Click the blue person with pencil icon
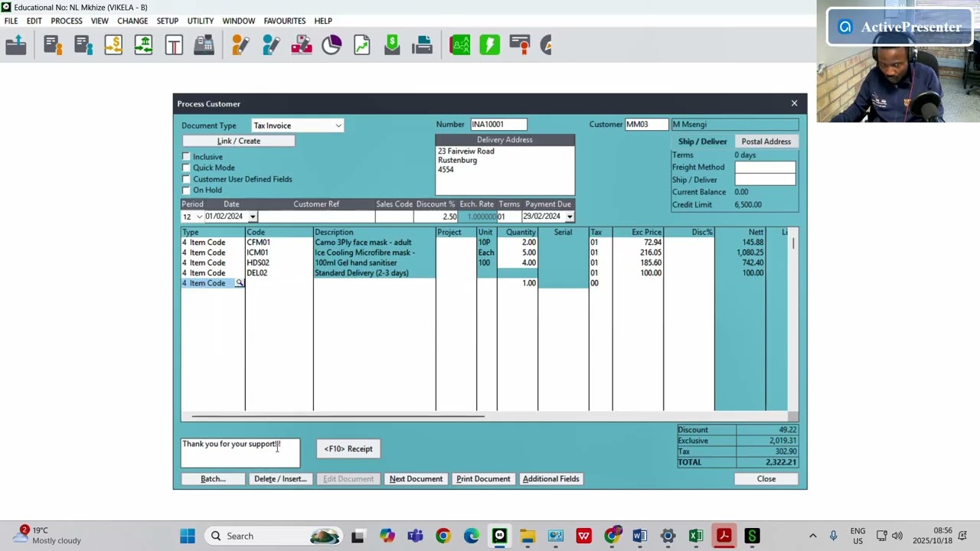Viewport: 980px width, 551px height. point(271,45)
